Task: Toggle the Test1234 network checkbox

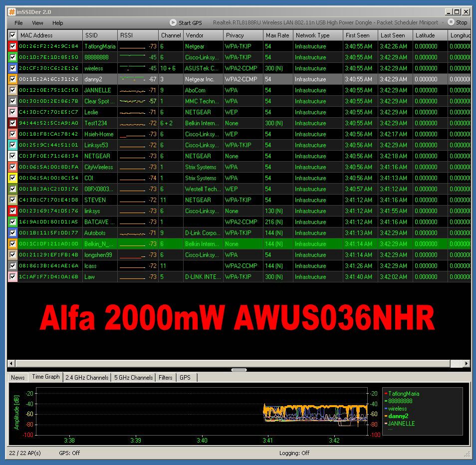Action: coord(12,123)
